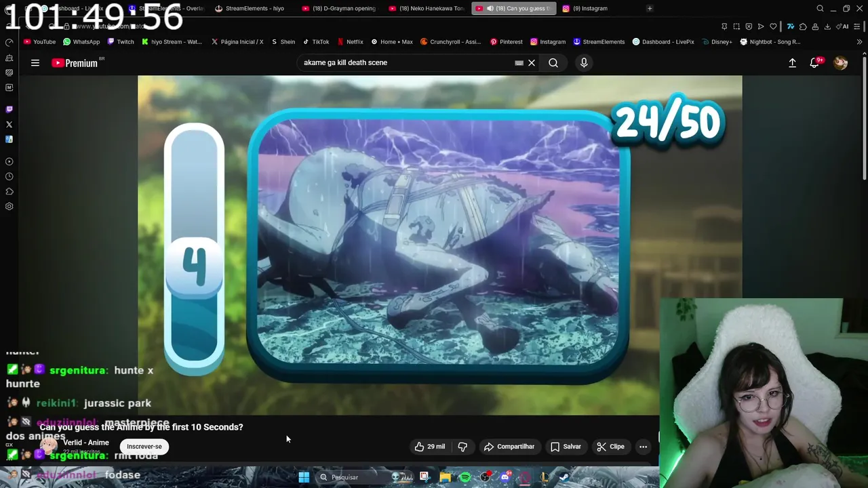
Task: Open the TikTok bookmark
Action: point(315,41)
